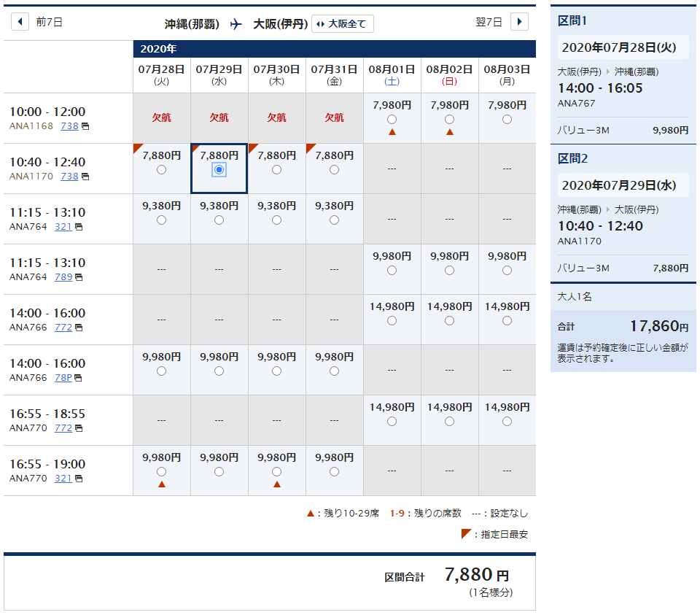Screen dimensions: 700x615
Task: Open seat map icon beside ANA766 78P
Action: [x=78, y=379]
